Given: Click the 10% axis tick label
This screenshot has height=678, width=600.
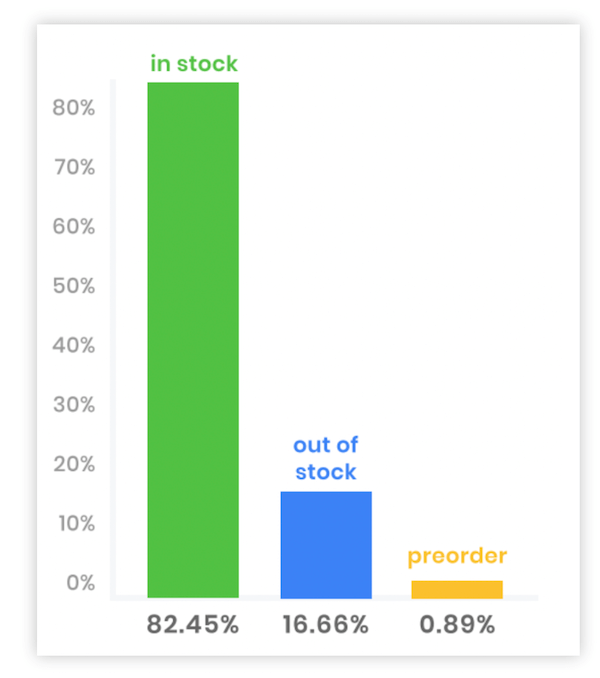Looking at the screenshot, I should pos(74,524).
